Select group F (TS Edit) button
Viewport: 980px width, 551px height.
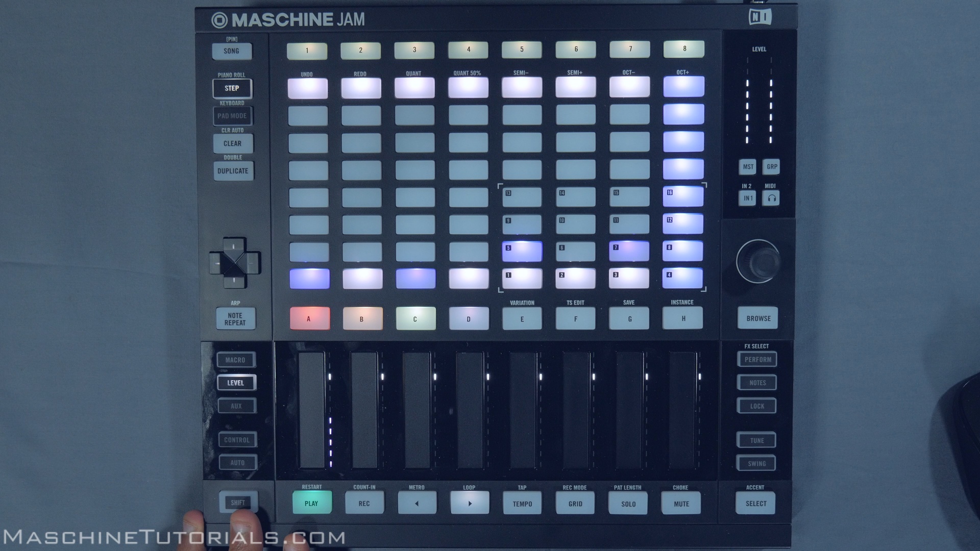576,318
